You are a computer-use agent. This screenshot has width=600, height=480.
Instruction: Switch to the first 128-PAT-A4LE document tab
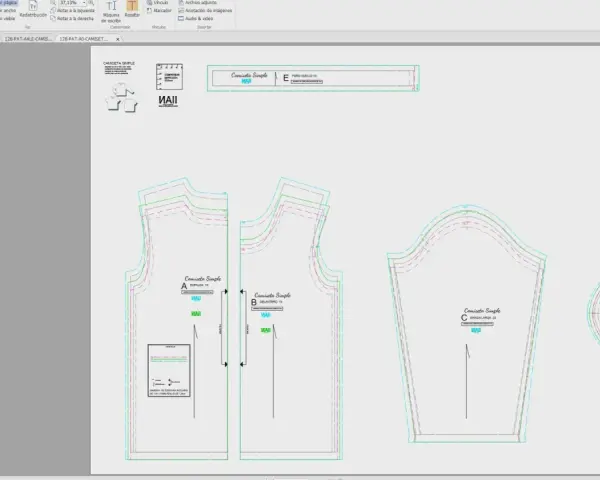click(28, 39)
